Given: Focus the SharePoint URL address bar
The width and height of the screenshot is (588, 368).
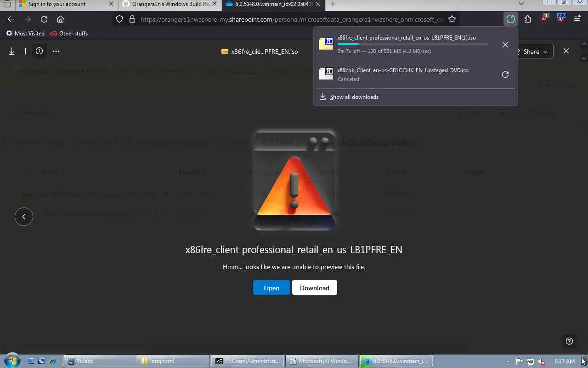Looking at the screenshot, I should point(292,19).
